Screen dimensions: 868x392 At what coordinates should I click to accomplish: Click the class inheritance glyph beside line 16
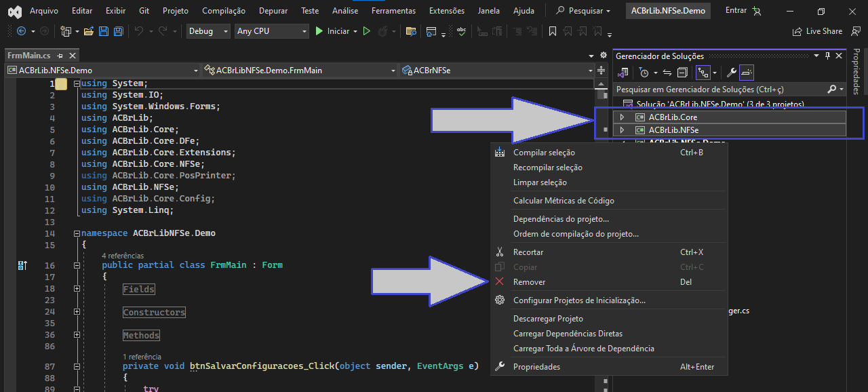(22, 265)
